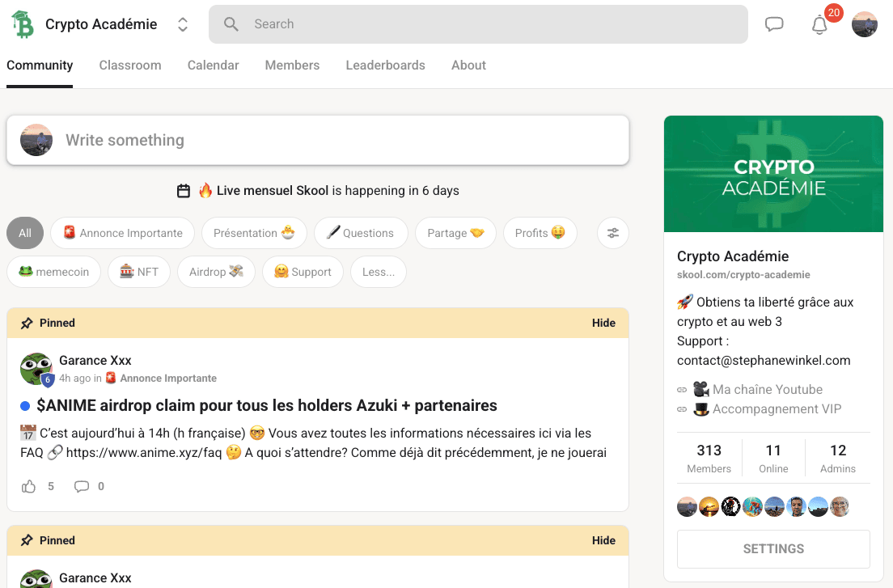Filter posts by Questions

click(361, 233)
